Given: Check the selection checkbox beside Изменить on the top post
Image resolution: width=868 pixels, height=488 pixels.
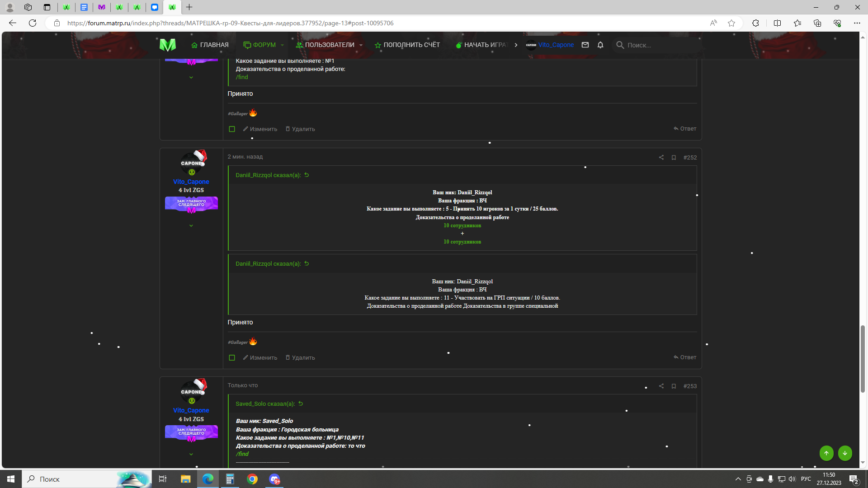Looking at the screenshot, I should coord(232,129).
